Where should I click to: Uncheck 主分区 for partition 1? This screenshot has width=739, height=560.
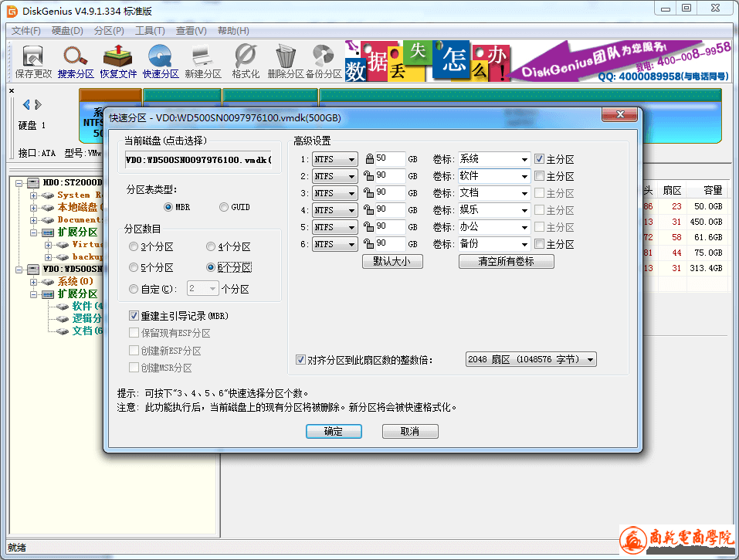click(x=540, y=159)
